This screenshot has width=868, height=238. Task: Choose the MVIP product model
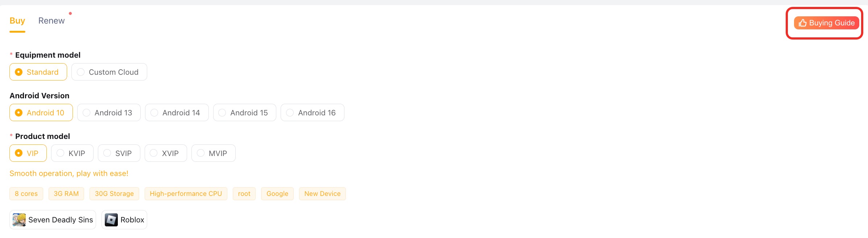(213, 153)
